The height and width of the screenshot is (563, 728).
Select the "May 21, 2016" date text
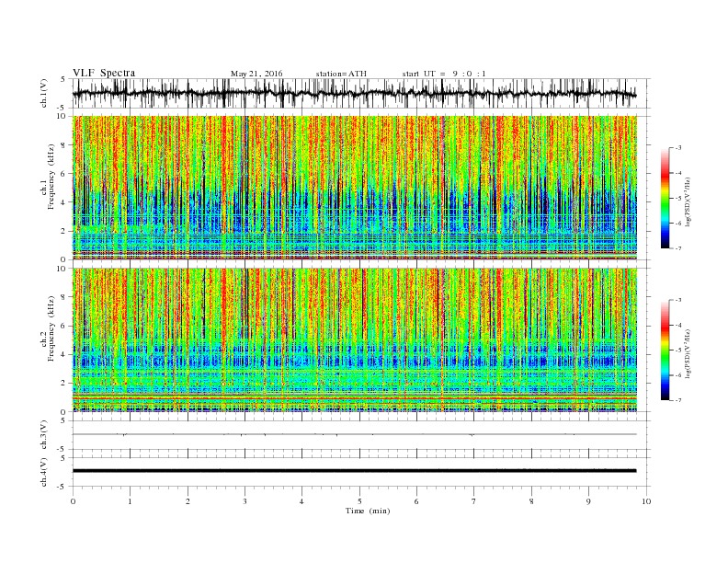click(256, 74)
